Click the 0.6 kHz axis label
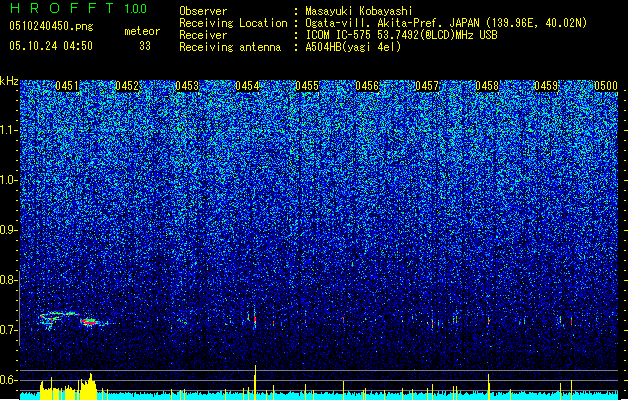 coord(8,380)
